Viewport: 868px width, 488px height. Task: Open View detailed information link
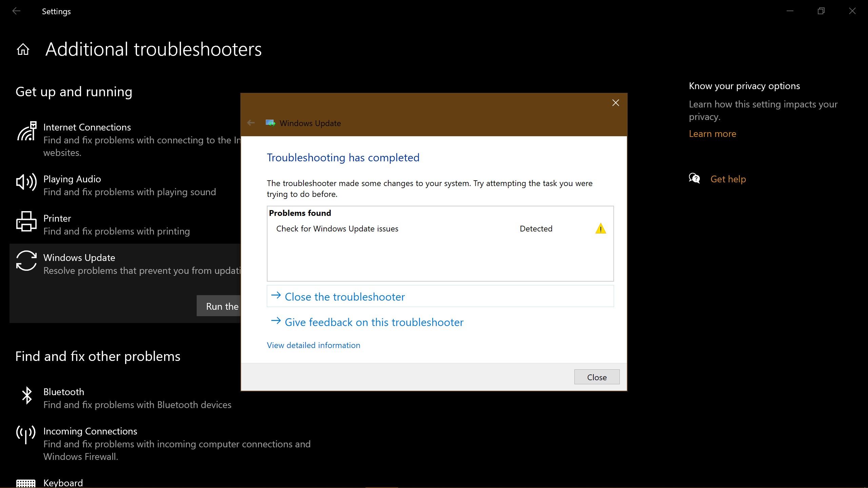313,345
